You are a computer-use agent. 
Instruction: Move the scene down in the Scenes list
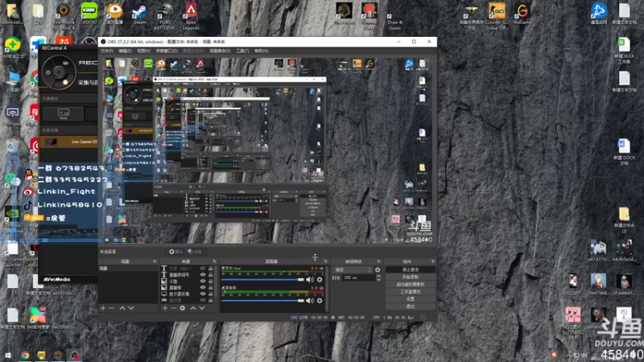pyautogui.click(x=131, y=308)
